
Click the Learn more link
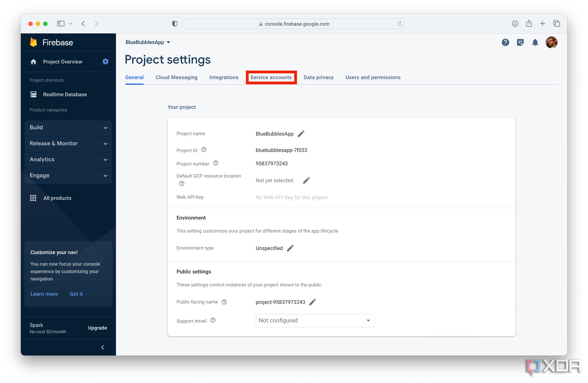44,294
